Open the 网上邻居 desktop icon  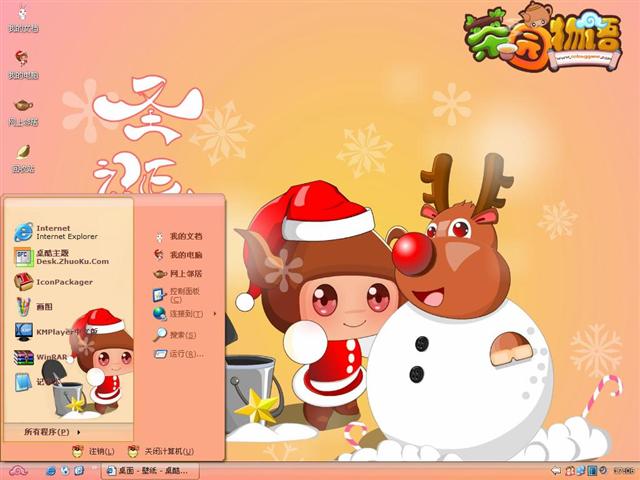coord(23,112)
